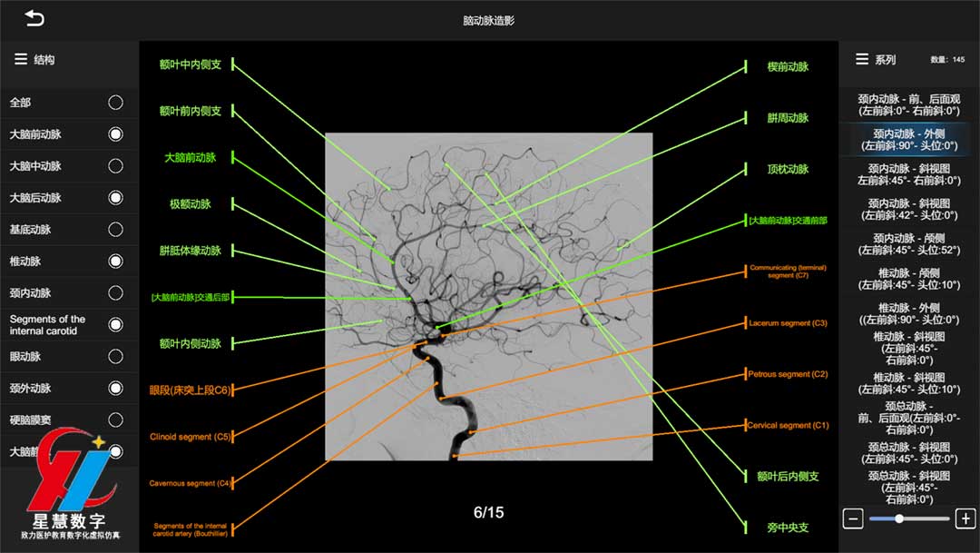980x553 pixels.
Task: Choose 颈总动脉 - 前、后面观 series
Action: pos(908,418)
